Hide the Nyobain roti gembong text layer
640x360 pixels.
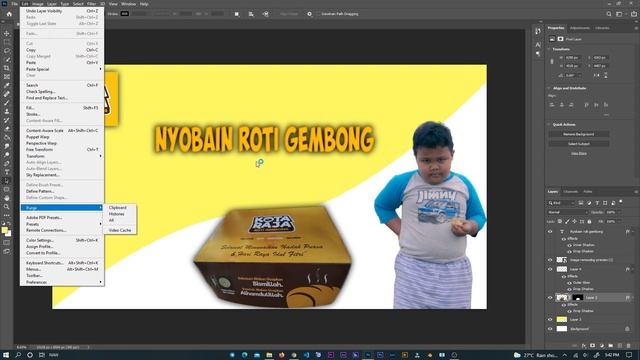(550, 231)
